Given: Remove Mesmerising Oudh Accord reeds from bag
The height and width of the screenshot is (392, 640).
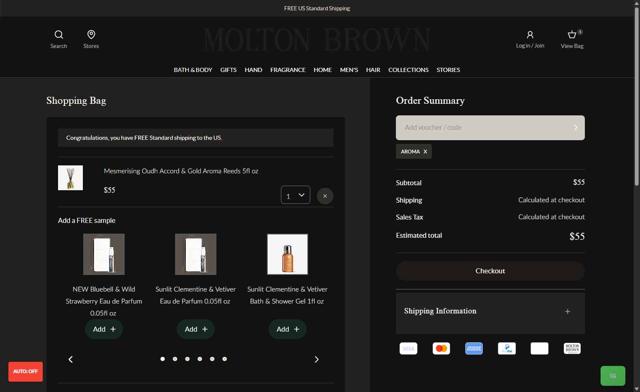Looking at the screenshot, I should coord(325,196).
